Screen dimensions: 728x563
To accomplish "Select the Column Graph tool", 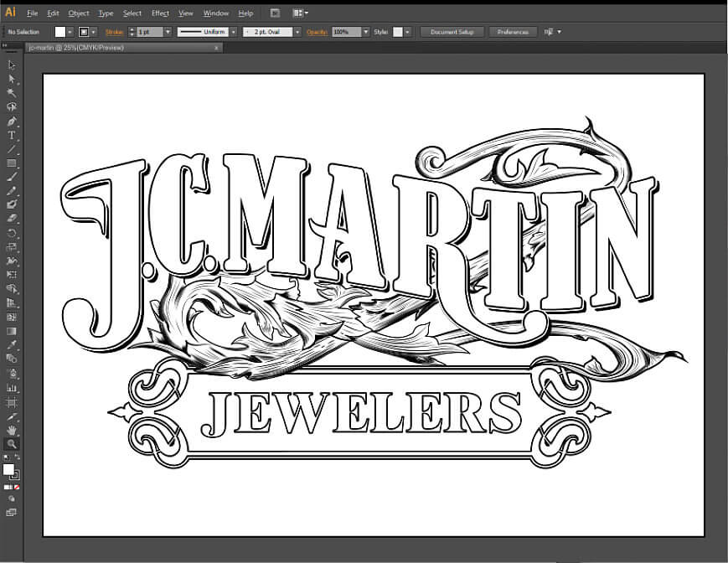I will (12, 388).
